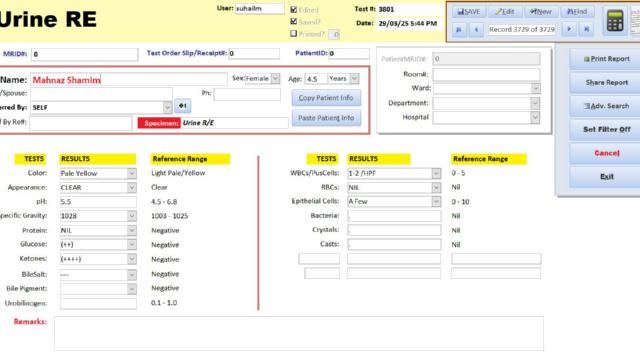This screenshot has width=640, height=360.
Task: Click Set Filter Off button
Action: click(606, 129)
